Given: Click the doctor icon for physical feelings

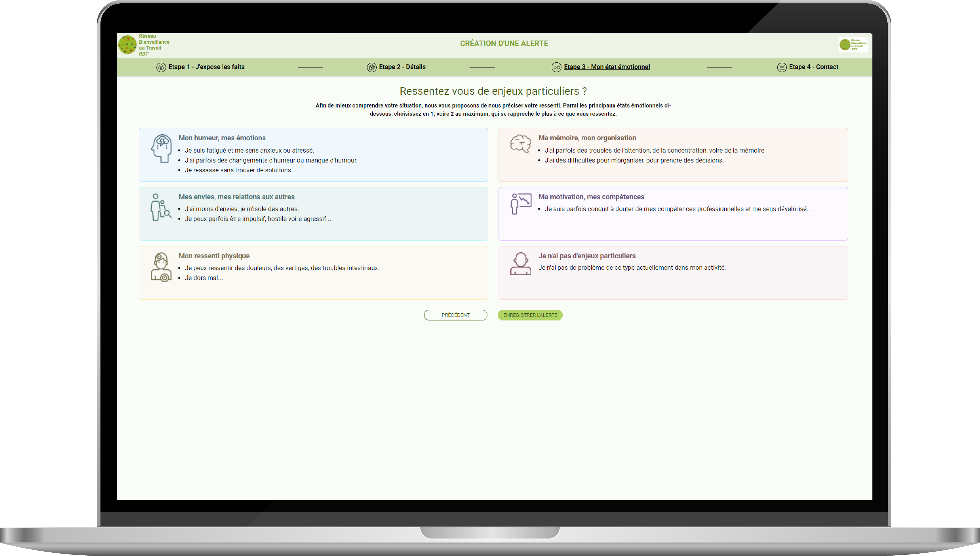Looking at the screenshot, I should pyautogui.click(x=161, y=267).
